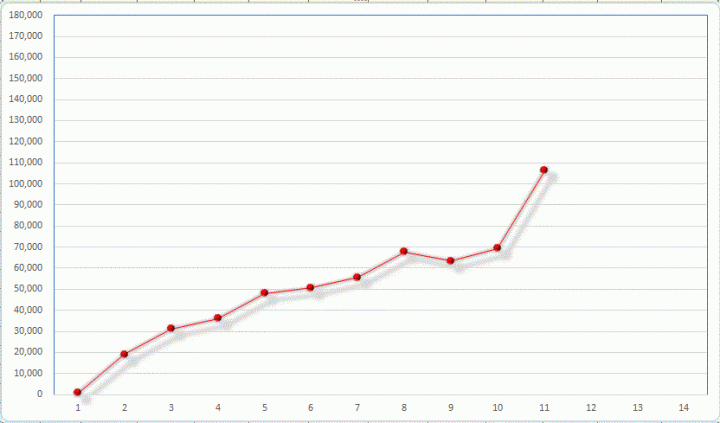Image resolution: width=720 pixels, height=423 pixels.
Task: Click horizontal axis label 5
Action: pyautogui.click(x=264, y=407)
